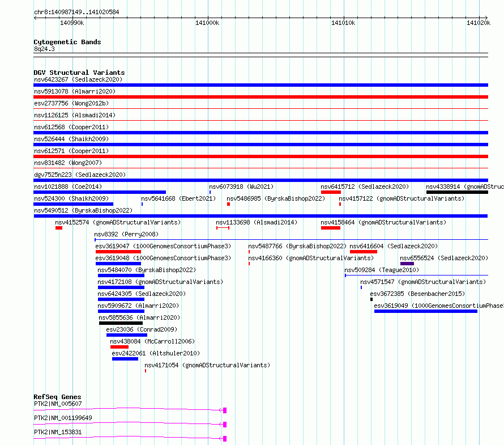The width and height of the screenshot is (504, 445).
Task: Click the 140990k ruler tick label
Action: click(72, 23)
